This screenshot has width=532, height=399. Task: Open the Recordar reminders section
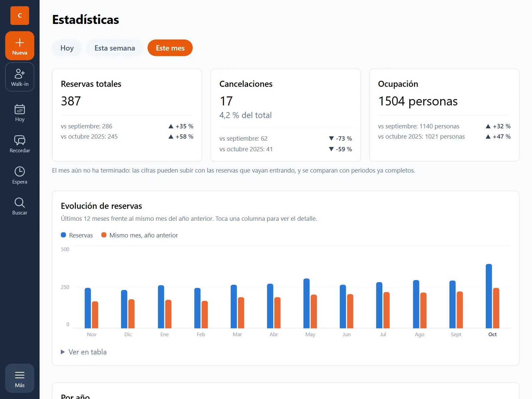click(20, 144)
